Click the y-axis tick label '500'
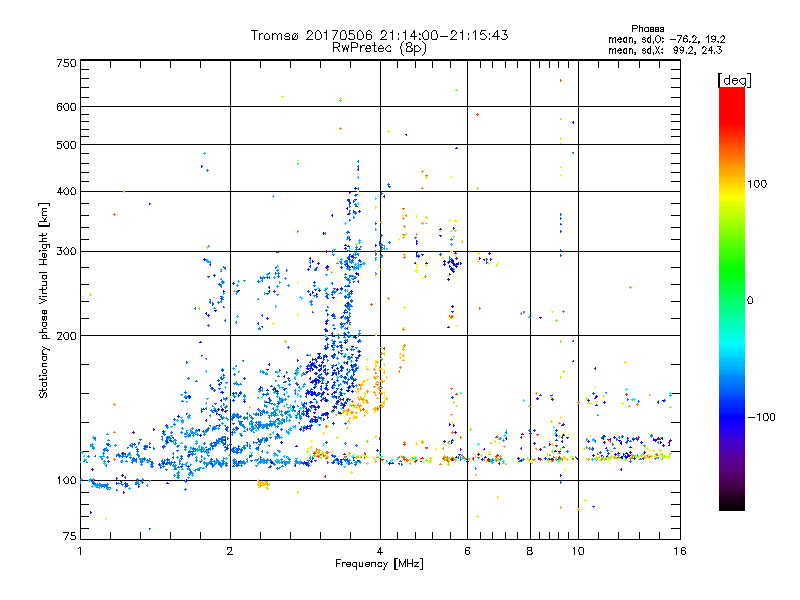Image resolution: width=800 pixels, height=600 pixels. (66, 145)
